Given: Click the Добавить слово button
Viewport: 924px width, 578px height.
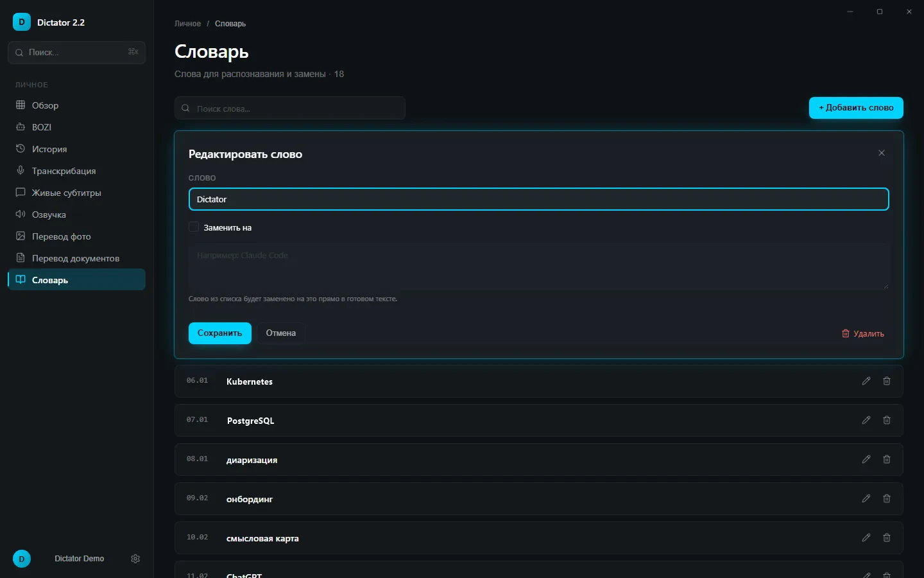Looking at the screenshot, I should [x=856, y=108].
